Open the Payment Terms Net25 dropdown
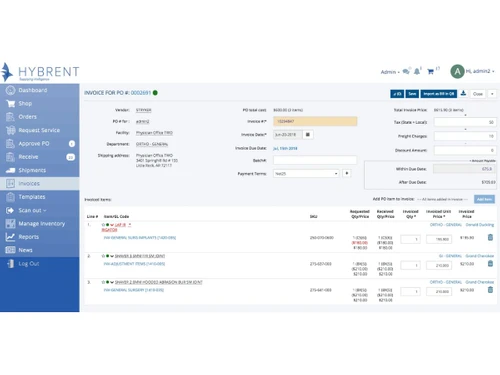 pos(306,174)
